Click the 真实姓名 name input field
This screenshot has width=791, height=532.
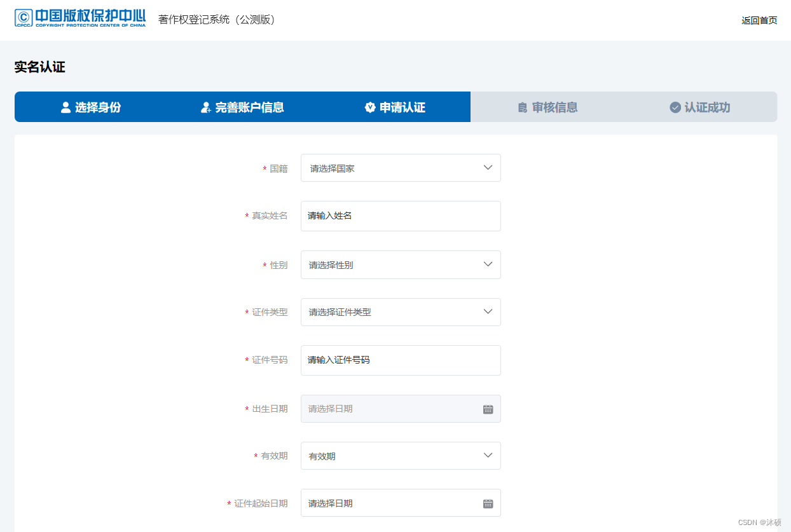(401, 216)
